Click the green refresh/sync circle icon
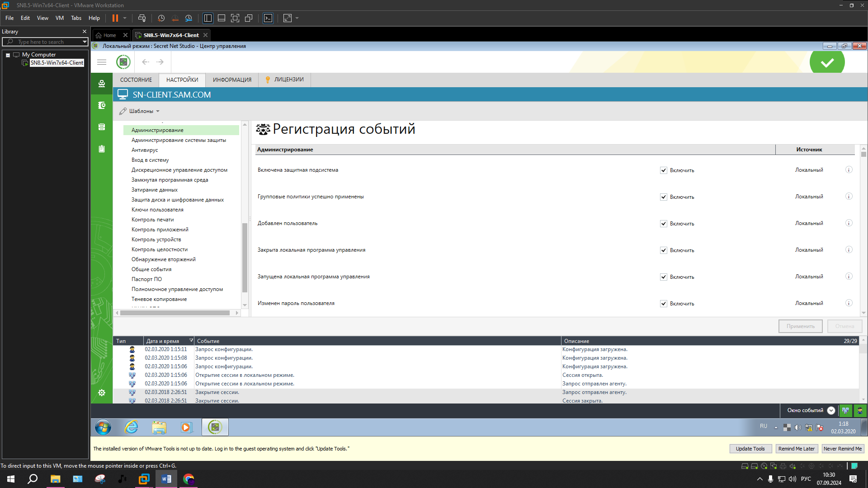868x488 pixels. [123, 62]
